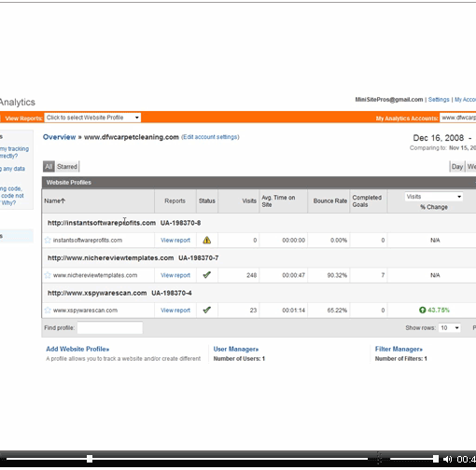The image size is (476, 470).
Task: Select the Day comparison tab
Action: pos(457,167)
